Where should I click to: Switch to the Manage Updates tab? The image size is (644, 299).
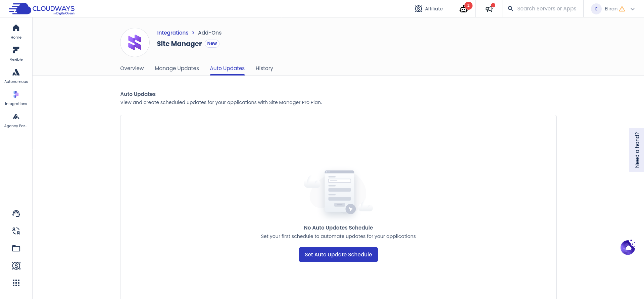coord(177,68)
